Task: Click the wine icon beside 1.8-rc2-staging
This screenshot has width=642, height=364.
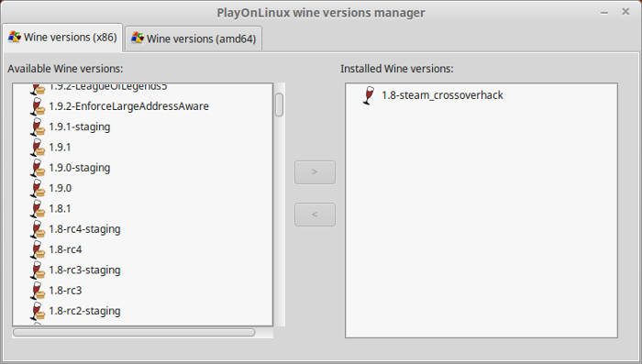Action: (x=38, y=311)
